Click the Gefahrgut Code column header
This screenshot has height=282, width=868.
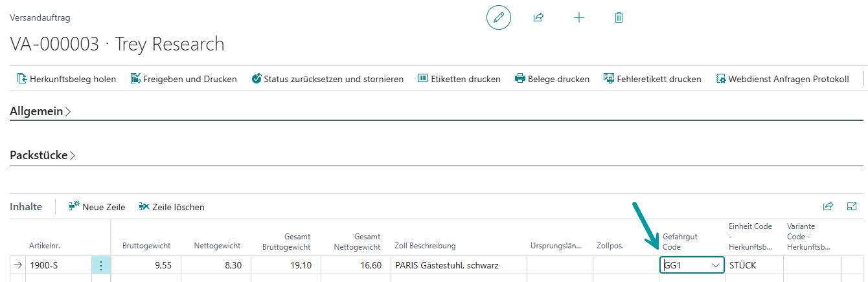[x=680, y=242]
